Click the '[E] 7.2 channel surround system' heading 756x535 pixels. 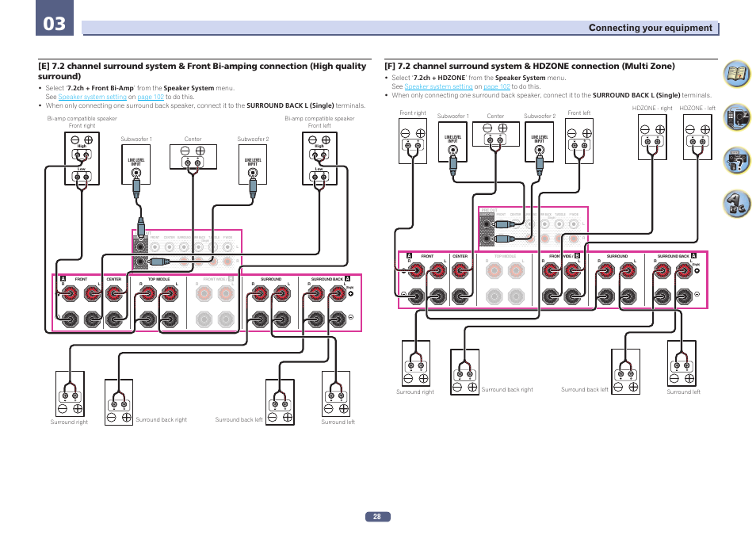(202, 71)
